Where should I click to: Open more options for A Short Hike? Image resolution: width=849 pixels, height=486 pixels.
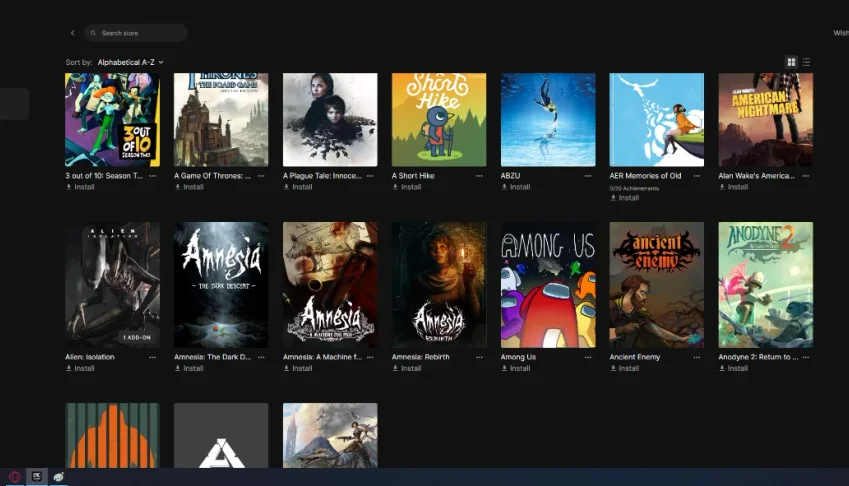click(x=479, y=176)
